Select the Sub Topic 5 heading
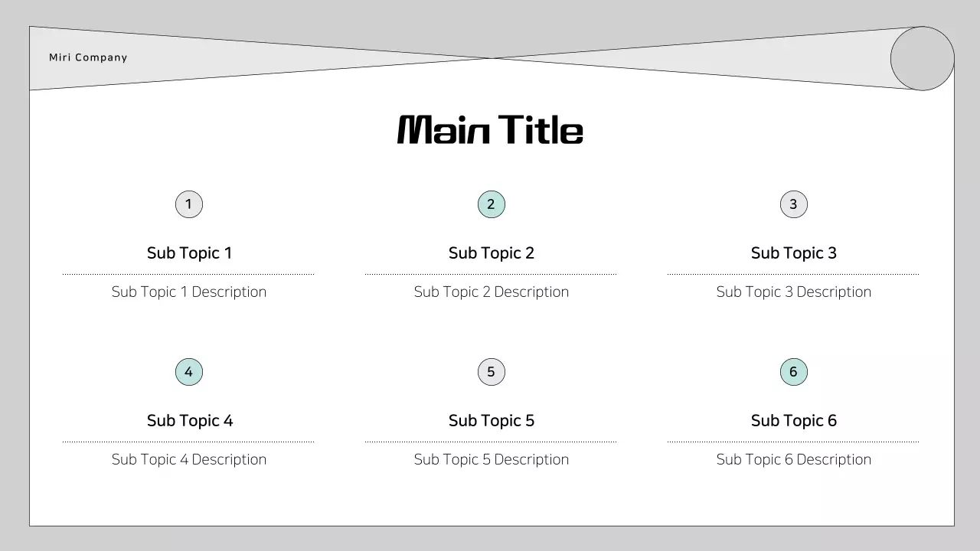The image size is (980, 551). pyautogui.click(x=492, y=421)
